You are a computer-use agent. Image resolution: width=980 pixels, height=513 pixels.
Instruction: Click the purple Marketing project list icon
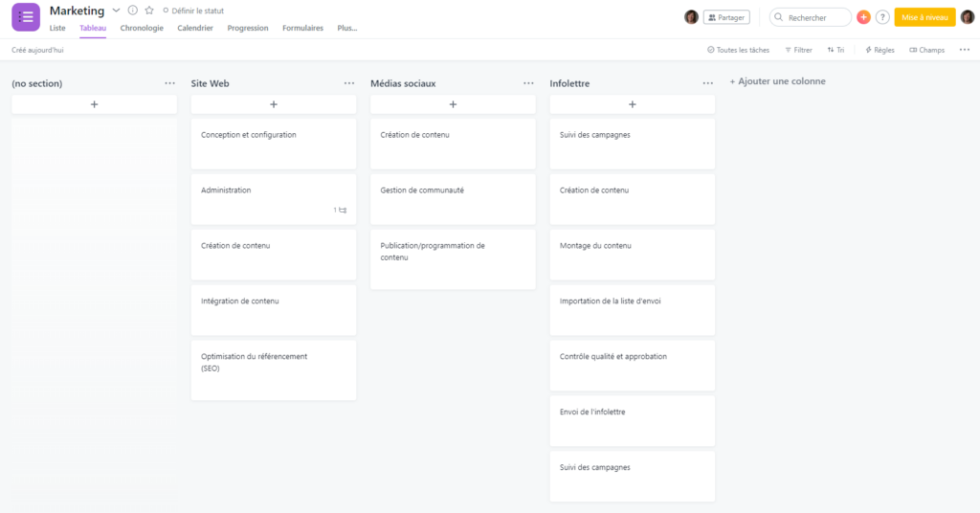pyautogui.click(x=26, y=17)
